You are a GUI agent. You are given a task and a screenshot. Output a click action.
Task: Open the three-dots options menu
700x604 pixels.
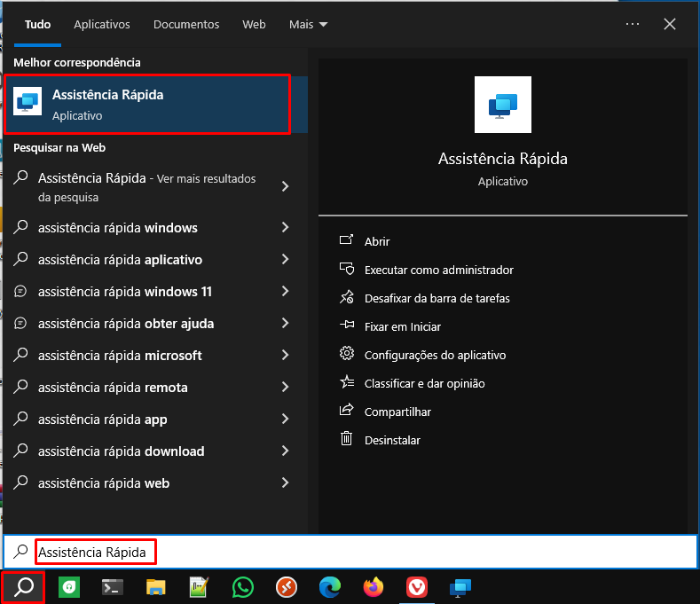633,24
